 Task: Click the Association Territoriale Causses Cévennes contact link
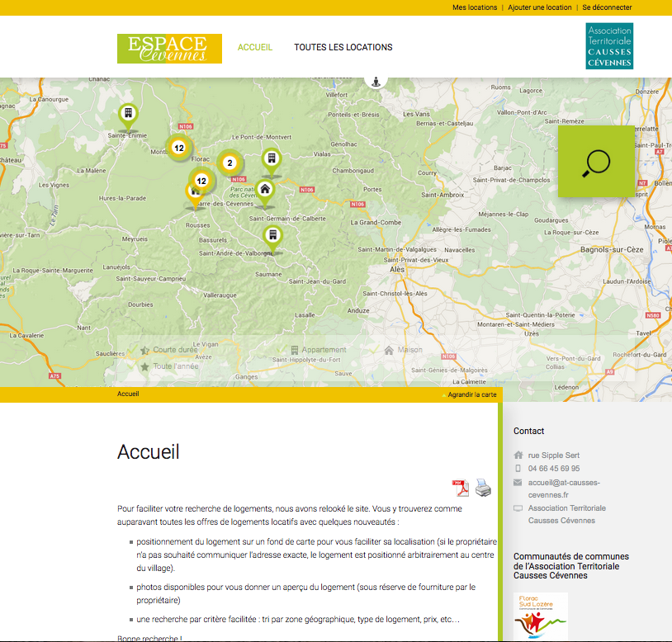567,514
